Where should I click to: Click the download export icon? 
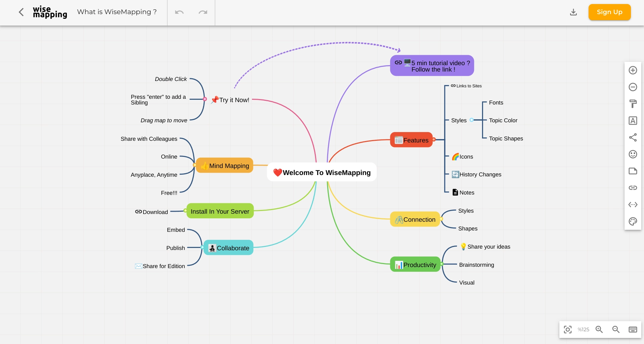point(573,12)
